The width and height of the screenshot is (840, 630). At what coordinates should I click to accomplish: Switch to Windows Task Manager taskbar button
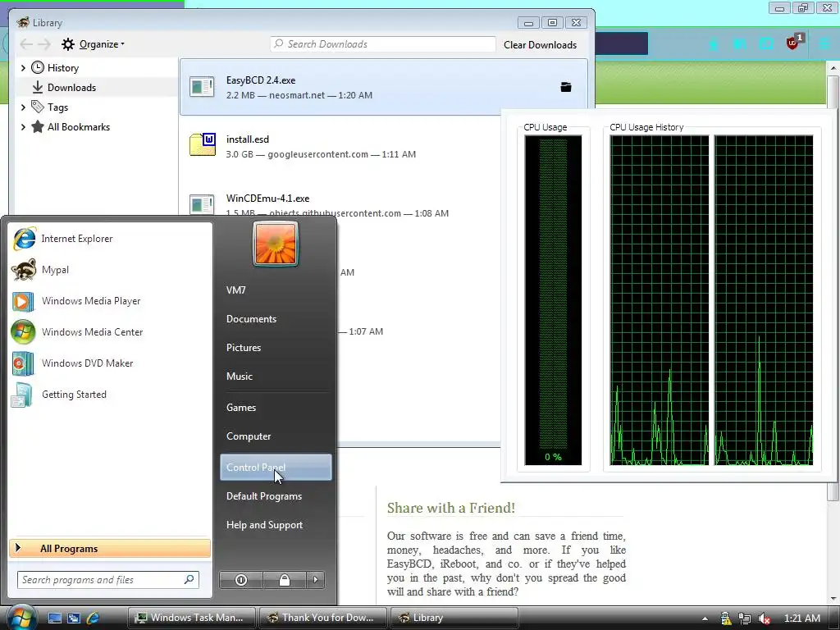(193, 619)
